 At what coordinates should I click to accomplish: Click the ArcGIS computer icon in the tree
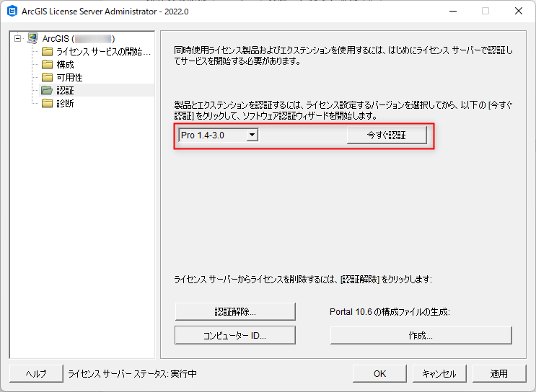coord(32,38)
